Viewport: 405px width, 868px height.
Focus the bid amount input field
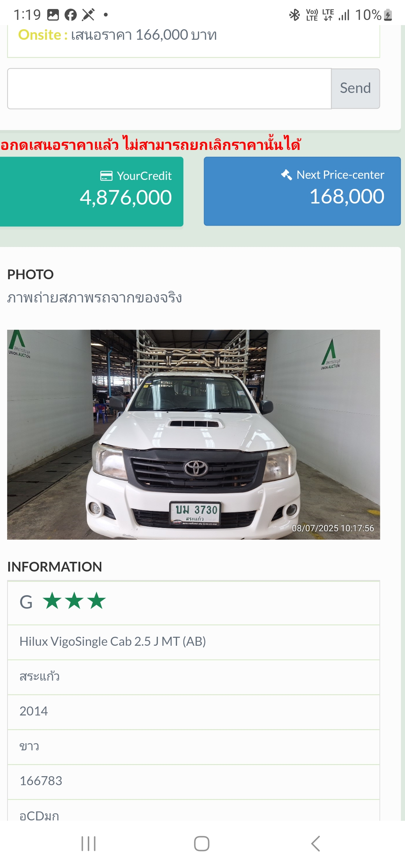point(169,88)
